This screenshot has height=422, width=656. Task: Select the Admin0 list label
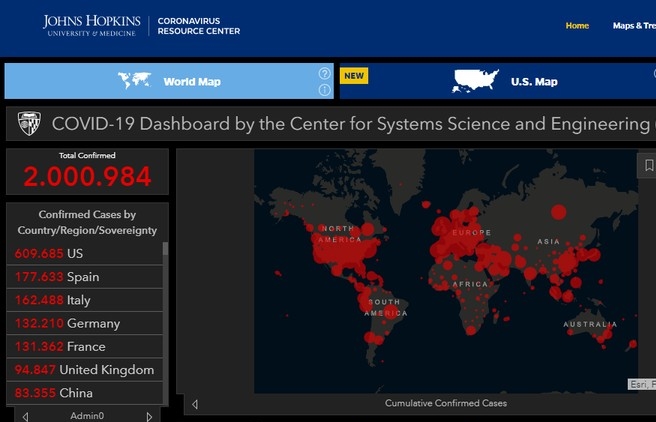(87, 416)
